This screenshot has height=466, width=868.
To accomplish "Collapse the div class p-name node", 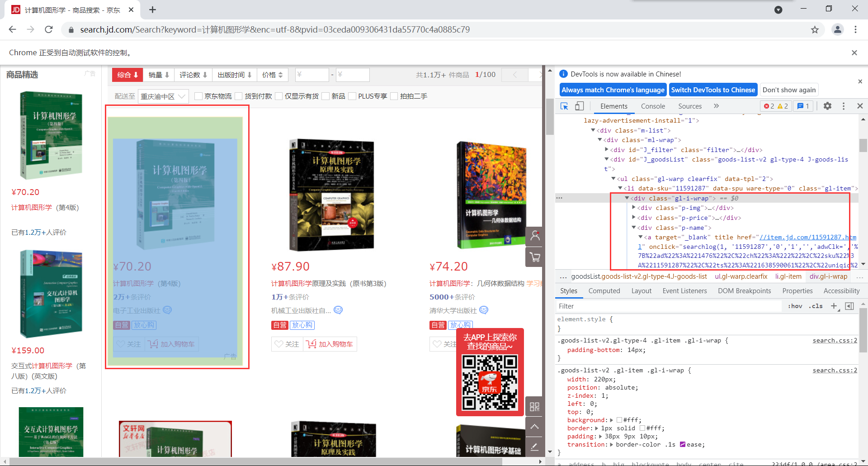I will click(634, 228).
